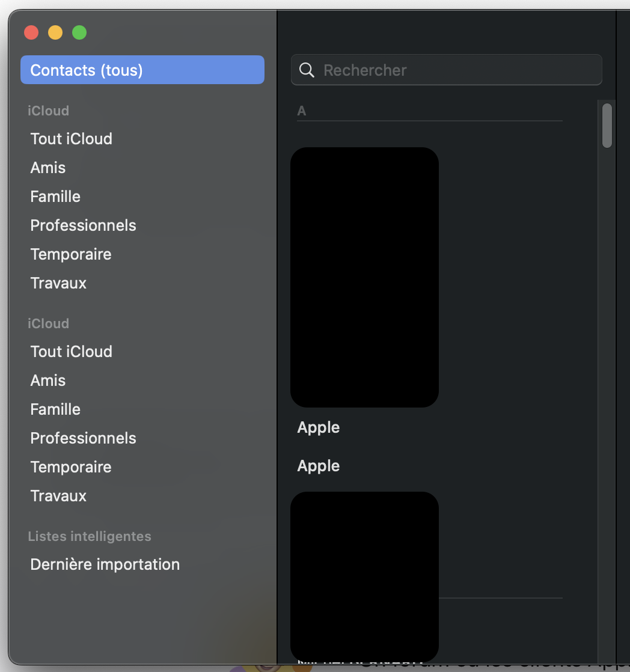The height and width of the screenshot is (672, 630).
Task: Select the first Apple contact entry
Action: click(x=319, y=427)
